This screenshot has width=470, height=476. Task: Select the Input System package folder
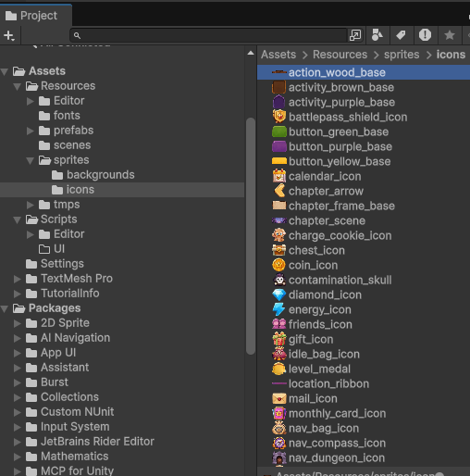point(68,427)
